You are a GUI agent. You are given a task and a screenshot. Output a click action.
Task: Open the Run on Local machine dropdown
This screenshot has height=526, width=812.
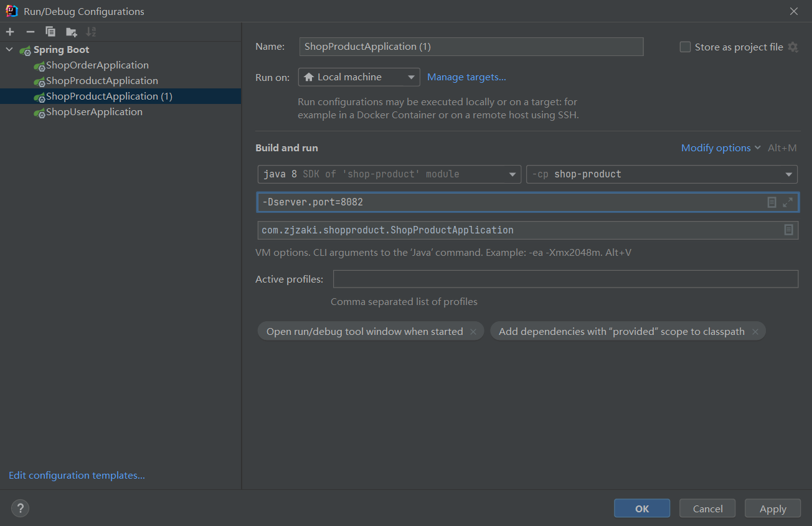359,77
